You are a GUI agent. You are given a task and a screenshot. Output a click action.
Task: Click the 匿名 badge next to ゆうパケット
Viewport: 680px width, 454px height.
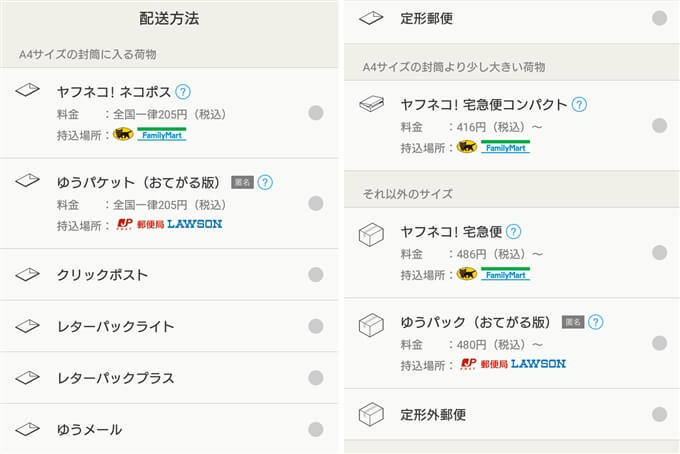pos(242,182)
